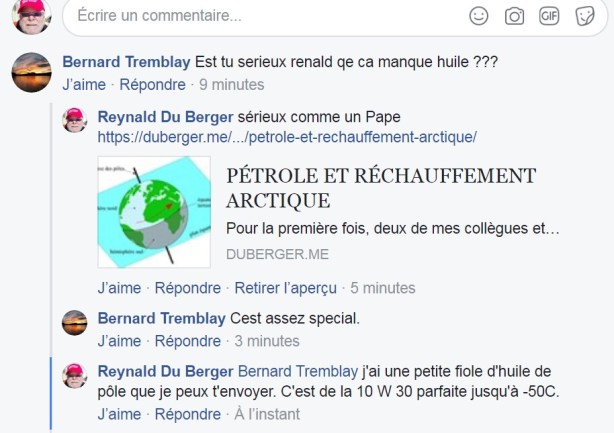This screenshot has width=614, height=433.
Task: Open the GIF selector
Action: point(549,15)
